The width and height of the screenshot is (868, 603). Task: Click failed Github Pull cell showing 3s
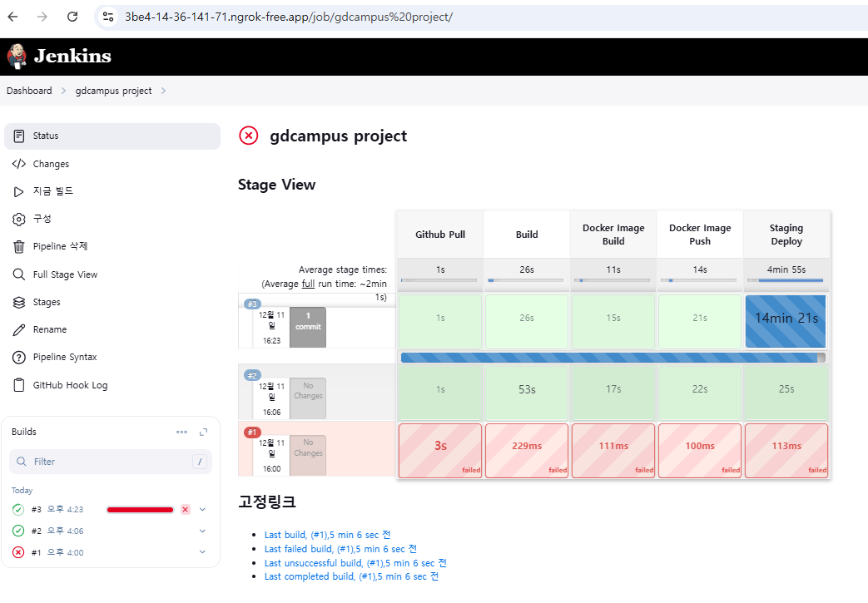[440, 450]
